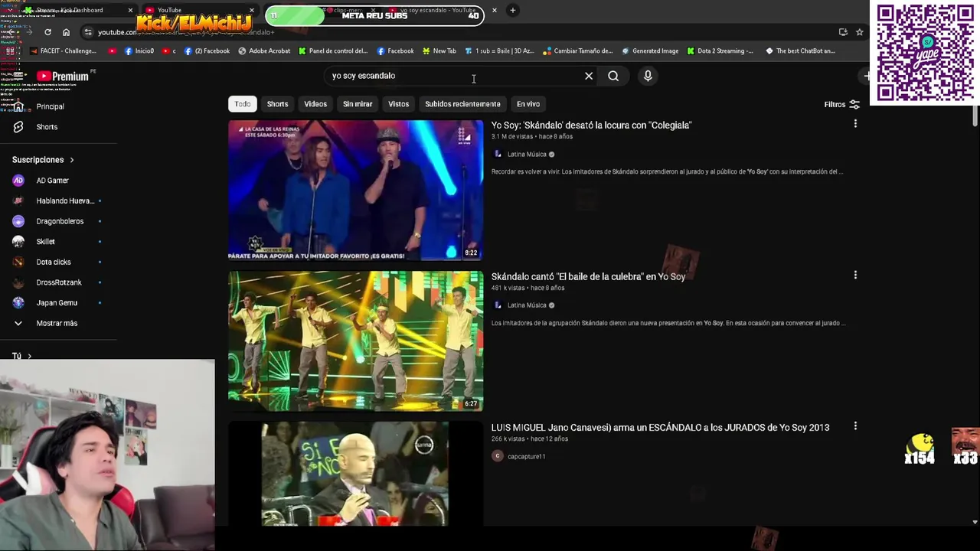The height and width of the screenshot is (551, 980).
Task: Open The best ChatBot bookmark
Action: (800, 51)
